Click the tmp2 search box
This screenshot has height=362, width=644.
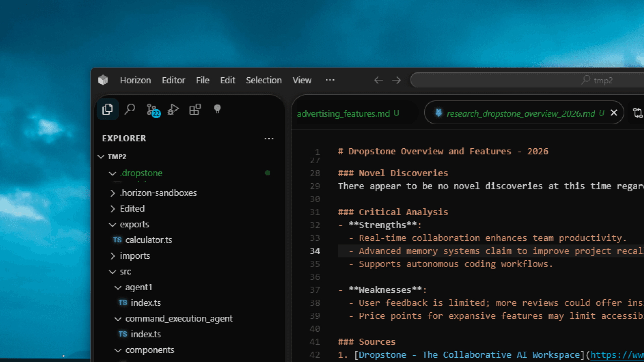click(527, 80)
